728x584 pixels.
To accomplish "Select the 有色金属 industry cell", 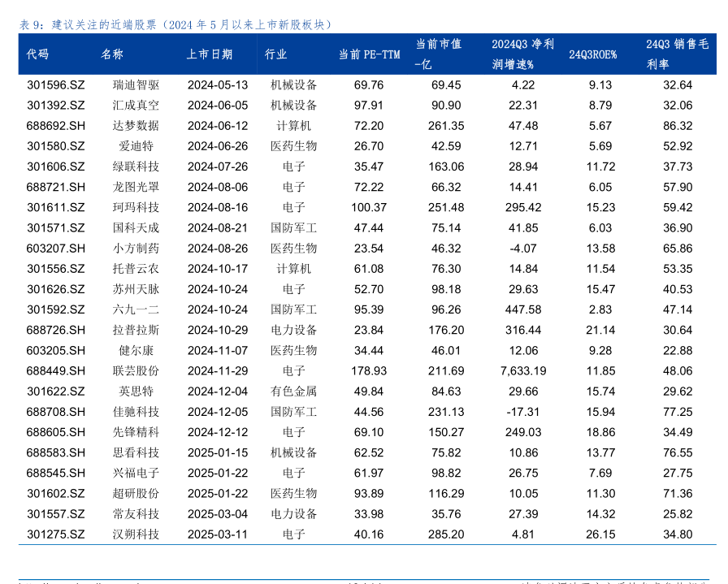I will 293,391.
